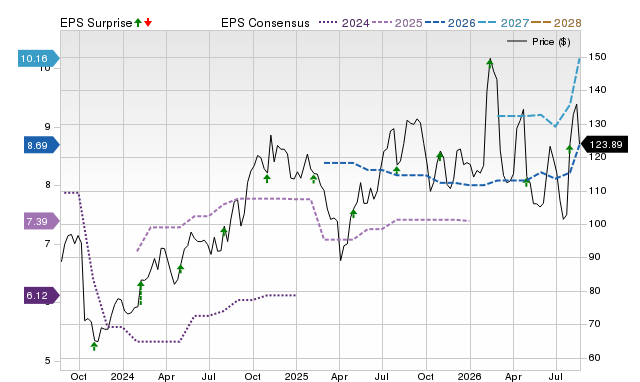The image size is (640, 382).
Task: Click the 110 price axis label
Action: [598, 191]
